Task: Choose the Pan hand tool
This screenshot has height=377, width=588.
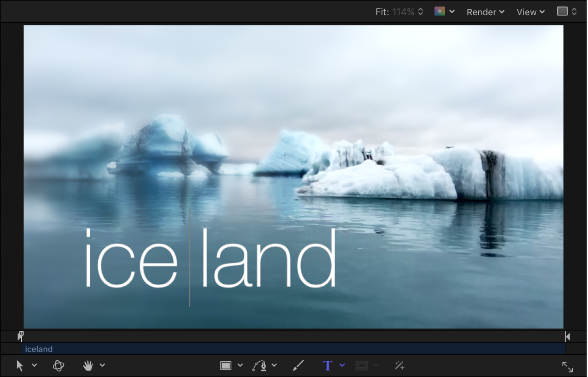Action: tap(88, 365)
